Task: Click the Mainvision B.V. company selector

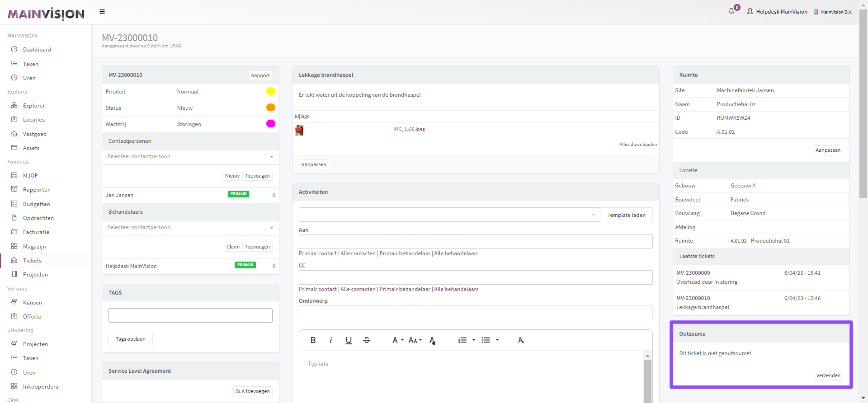Action: [x=833, y=12]
